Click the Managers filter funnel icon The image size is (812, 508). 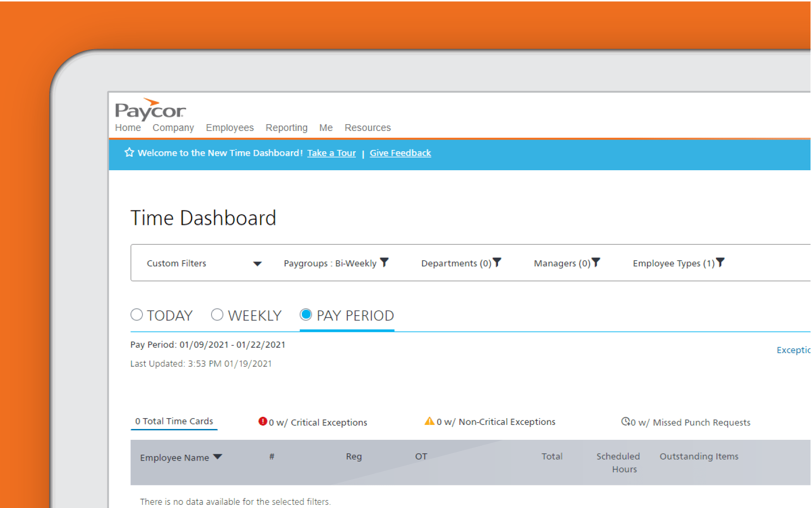point(596,262)
